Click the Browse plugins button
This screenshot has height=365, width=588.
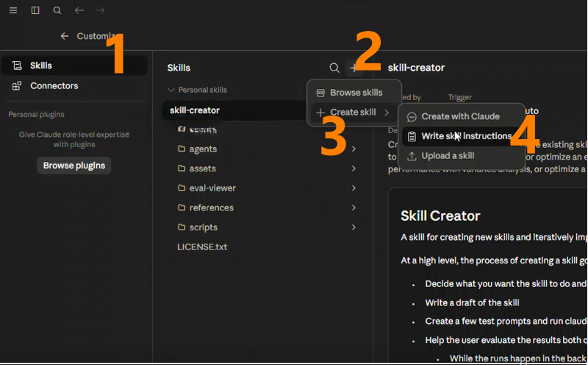coord(74,166)
